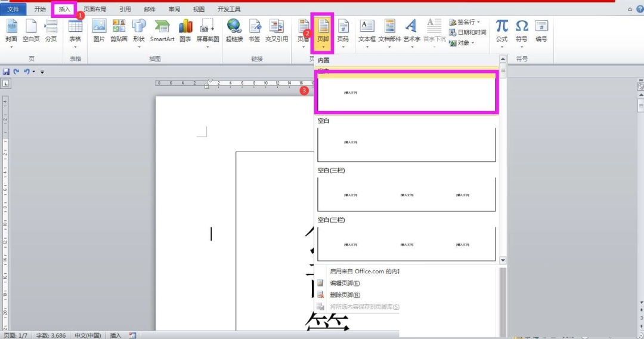Switch to the Review (审阅) tab
The image size is (644, 339).
174,9
